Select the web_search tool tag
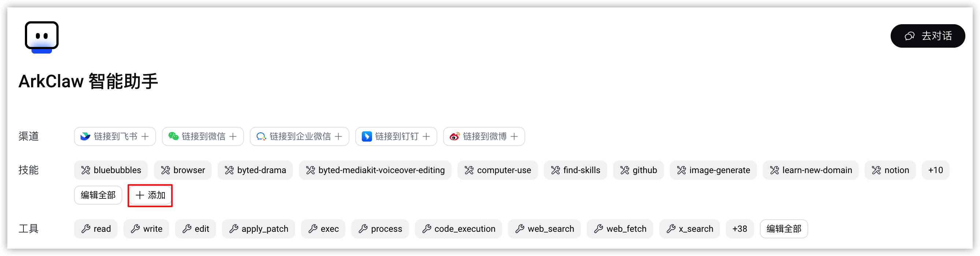The height and width of the screenshot is (256, 980). [545, 229]
